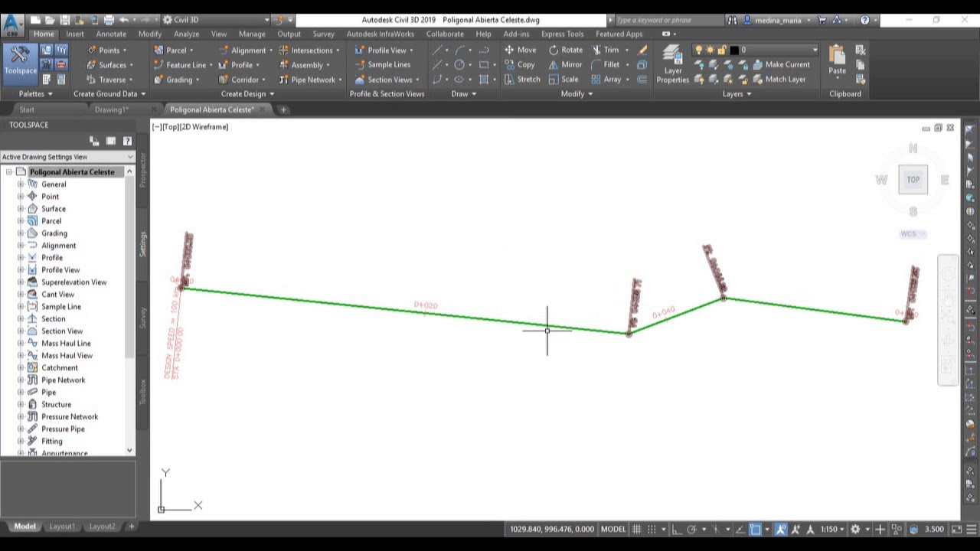Click the Copy tool
Screen dimensions: 980x551
520,64
